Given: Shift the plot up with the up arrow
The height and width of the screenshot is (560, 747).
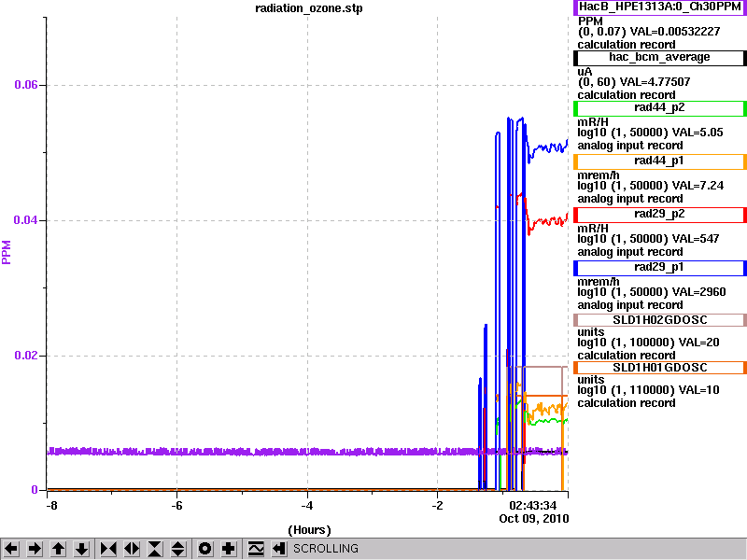Looking at the screenshot, I should [x=58, y=549].
